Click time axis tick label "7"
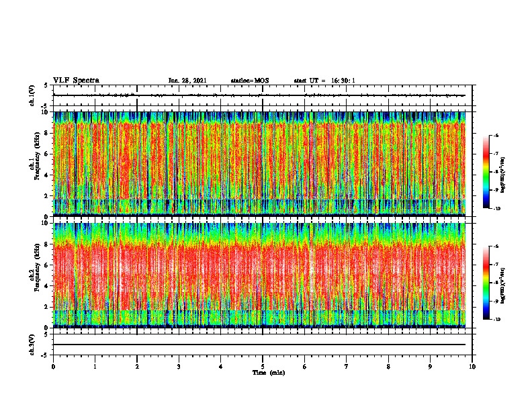Screen dimensions: 532x411 click(347, 367)
